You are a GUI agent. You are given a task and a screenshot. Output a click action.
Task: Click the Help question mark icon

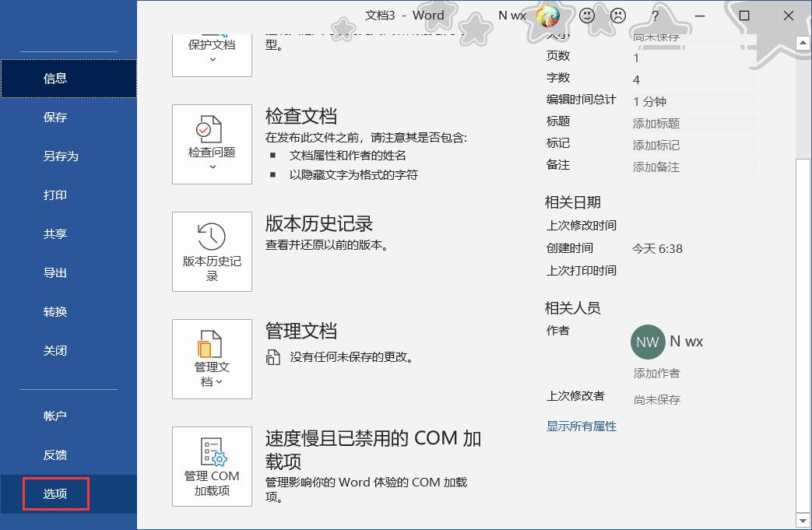(x=655, y=16)
